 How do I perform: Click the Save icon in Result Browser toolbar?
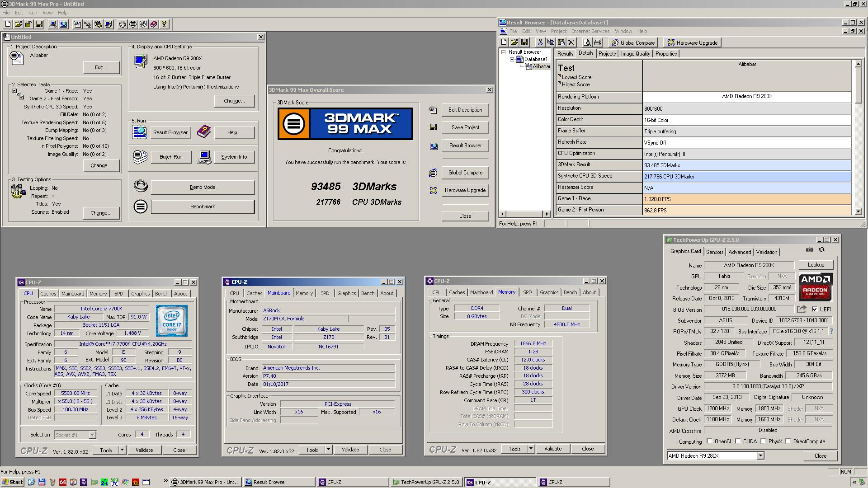(x=524, y=42)
